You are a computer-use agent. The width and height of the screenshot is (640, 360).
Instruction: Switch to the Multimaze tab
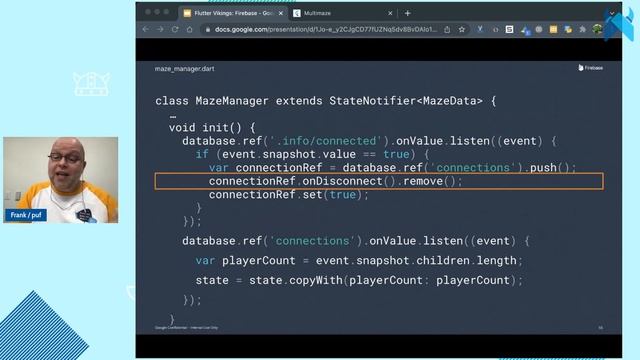click(343, 13)
